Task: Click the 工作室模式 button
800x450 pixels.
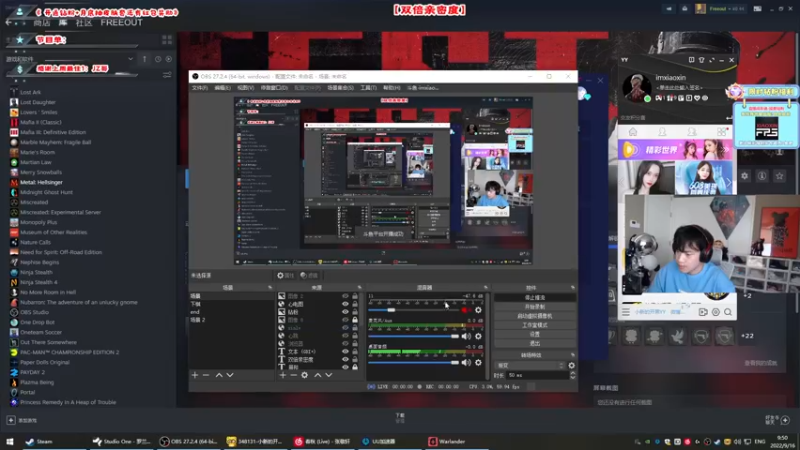Action: point(535,325)
